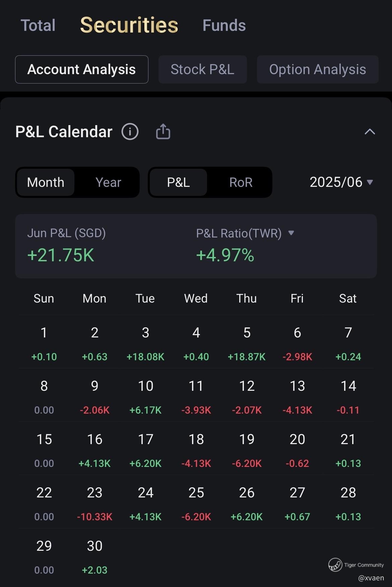Click the Option Analysis button
Viewport: 392px width, 587px height.
317,69
